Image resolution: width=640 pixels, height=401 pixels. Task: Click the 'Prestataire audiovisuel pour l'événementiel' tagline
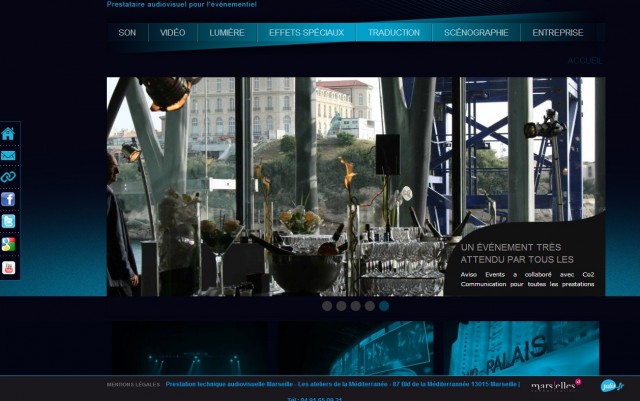click(x=182, y=4)
